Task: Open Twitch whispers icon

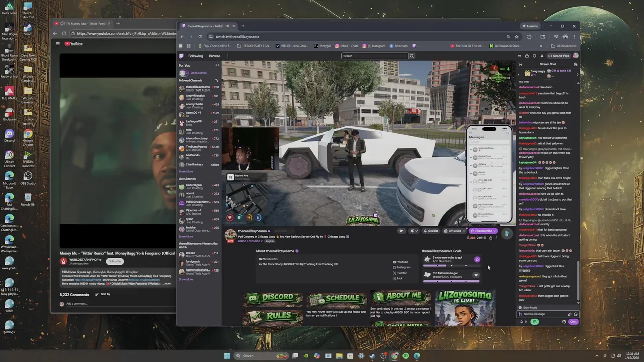Action: point(534,56)
